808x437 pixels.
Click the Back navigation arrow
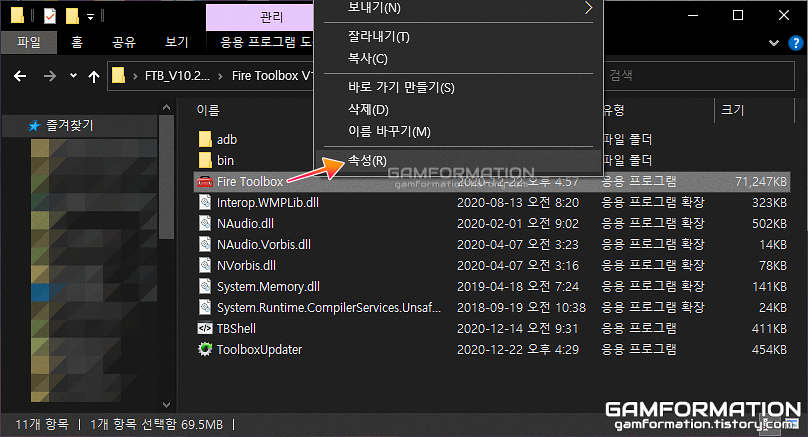coord(20,76)
